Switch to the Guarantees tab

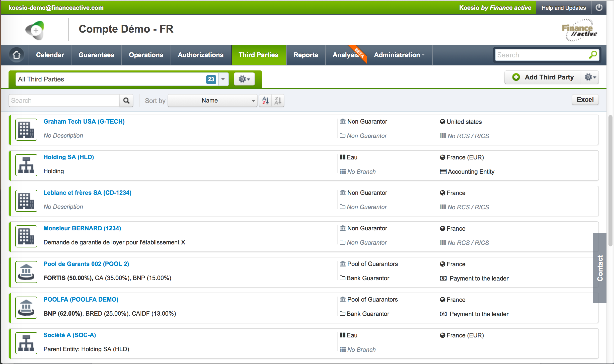(96, 55)
